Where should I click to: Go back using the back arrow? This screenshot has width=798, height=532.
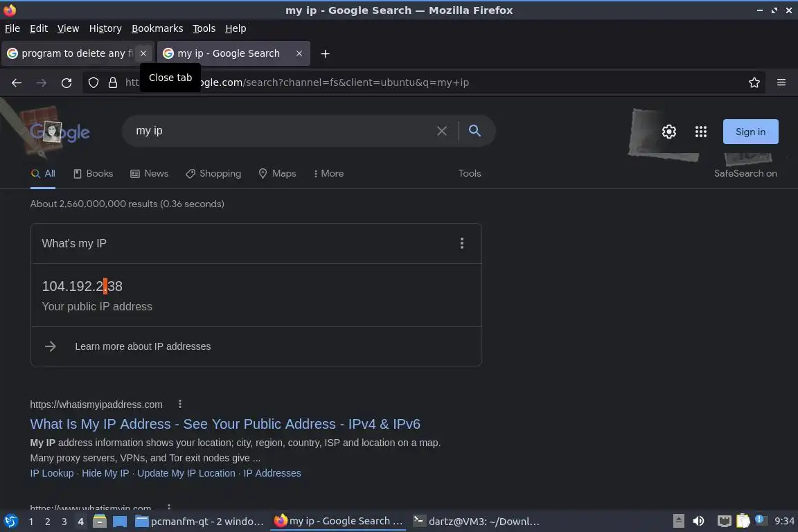click(17, 82)
